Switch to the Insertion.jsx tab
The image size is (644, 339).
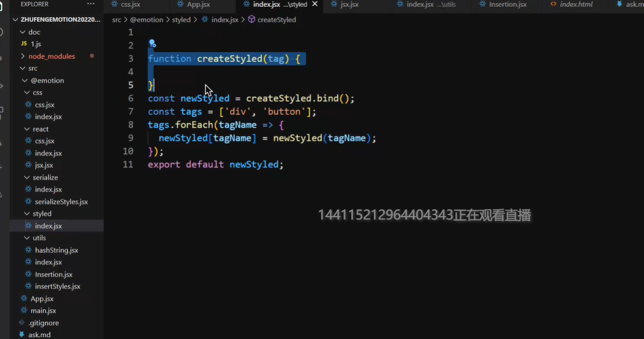(x=507, y=5)
